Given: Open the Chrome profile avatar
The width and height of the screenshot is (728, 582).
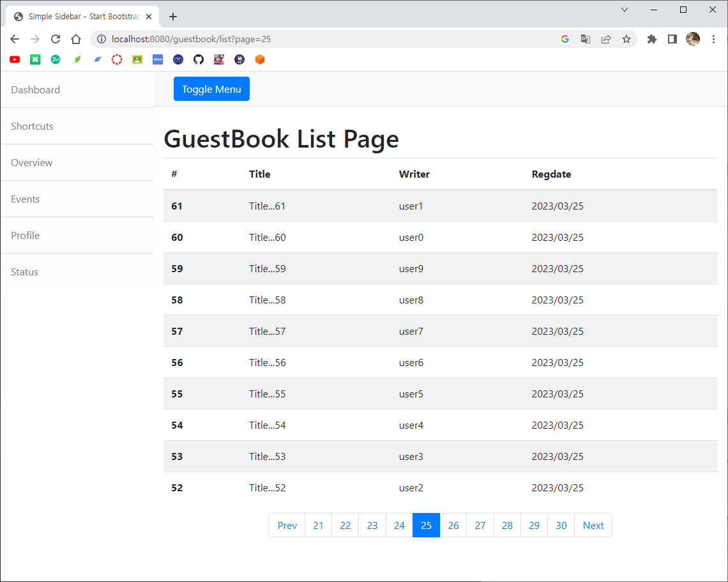Looking at the screenshot, I should (693, 39).
